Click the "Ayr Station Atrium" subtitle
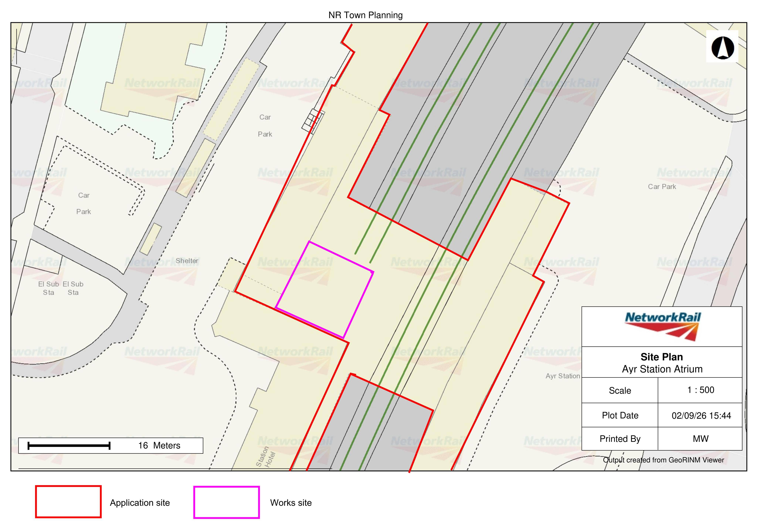The height and width of the screenshot is (532, 757). click(662, 369)
